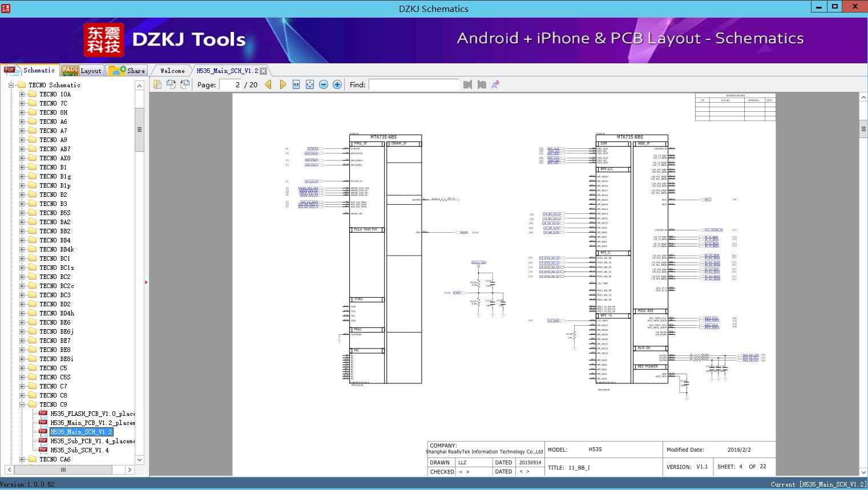Select the TECNO B5S folder
Image resolution: width=868 pixels, height=490 pixels.
55,213
